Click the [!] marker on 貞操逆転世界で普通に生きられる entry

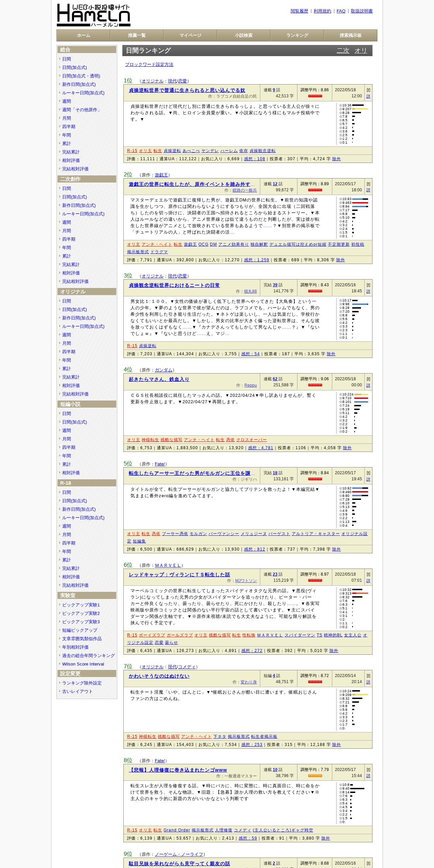pyautogui.click(x=368, y=90)
